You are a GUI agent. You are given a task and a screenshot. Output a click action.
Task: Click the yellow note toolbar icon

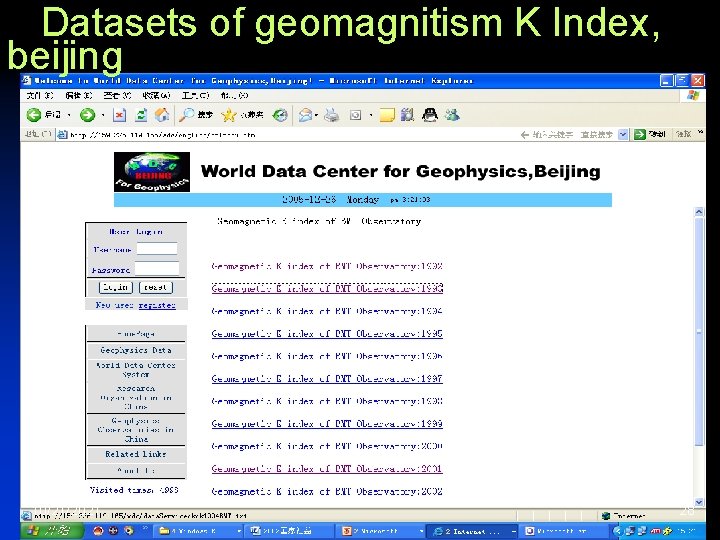click(387, 115)
